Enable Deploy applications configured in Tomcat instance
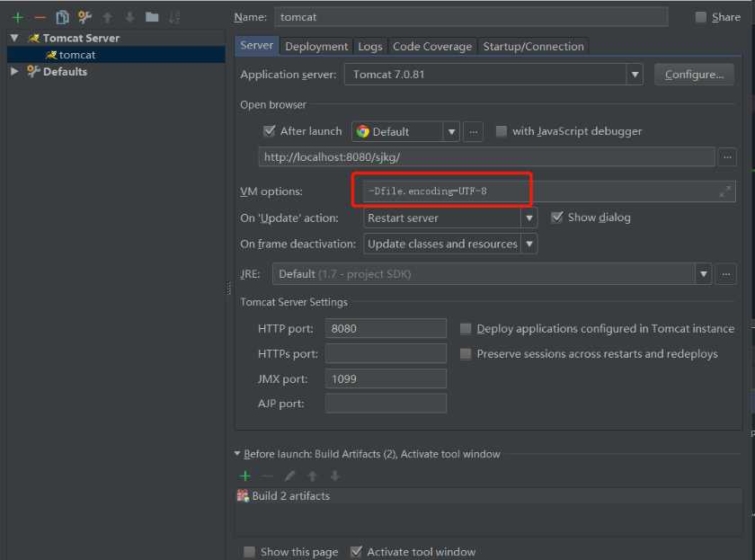The width and height of the screenshot is (755, 560). (466, 329)
